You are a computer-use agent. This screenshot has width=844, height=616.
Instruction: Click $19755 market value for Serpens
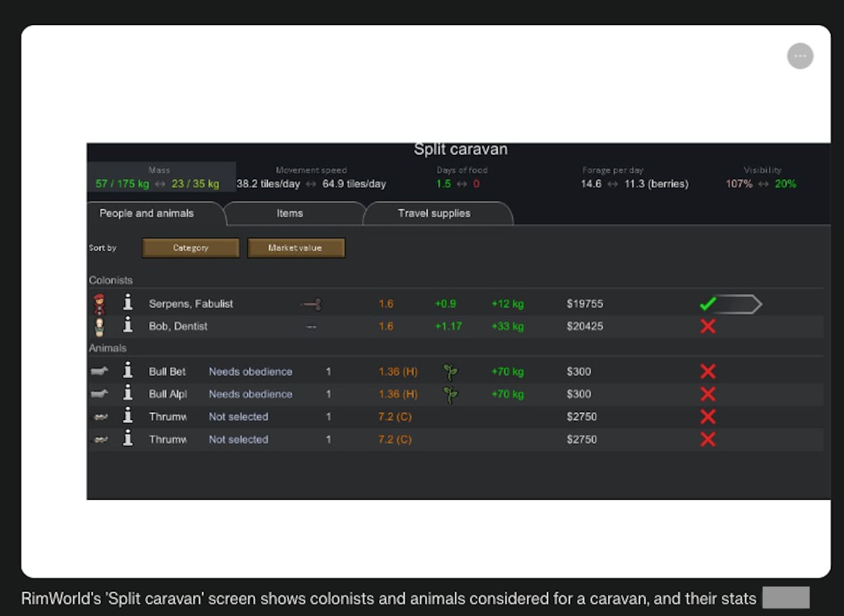point(585,304)
